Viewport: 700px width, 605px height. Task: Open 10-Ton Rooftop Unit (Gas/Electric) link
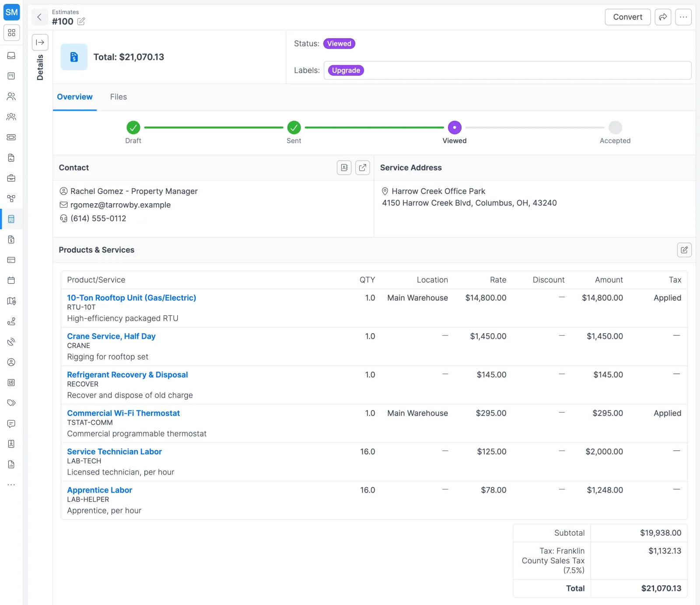132,298
